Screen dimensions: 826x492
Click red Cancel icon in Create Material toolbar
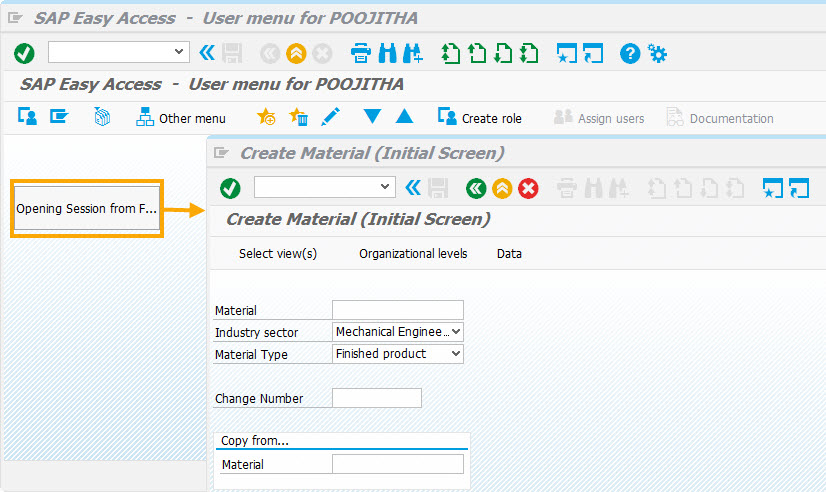pos(528,188)
